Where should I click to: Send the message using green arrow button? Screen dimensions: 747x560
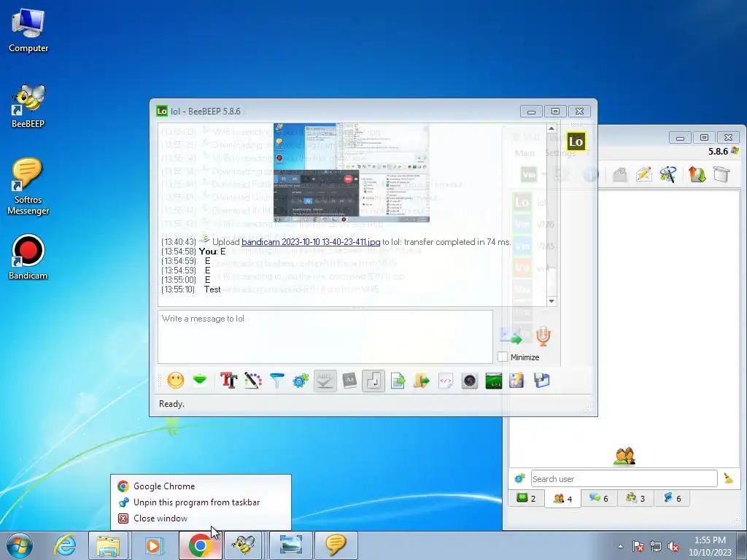511,336
